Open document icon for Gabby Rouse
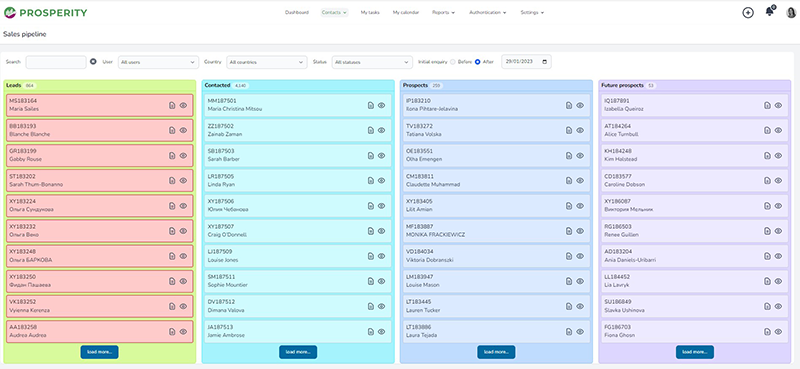Screen dimensions: 800x369 click(x=172, y=156)
